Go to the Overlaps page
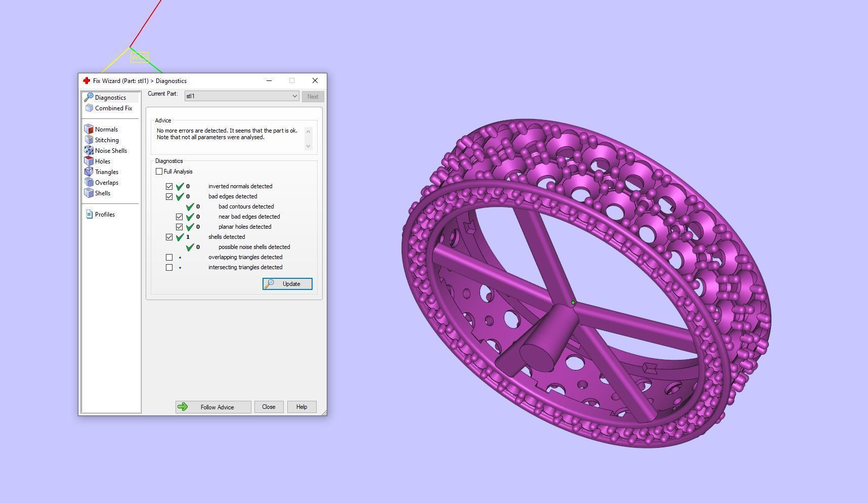This screenshot has width=868, height=503. pyautogui.click(x=106, y=182)
